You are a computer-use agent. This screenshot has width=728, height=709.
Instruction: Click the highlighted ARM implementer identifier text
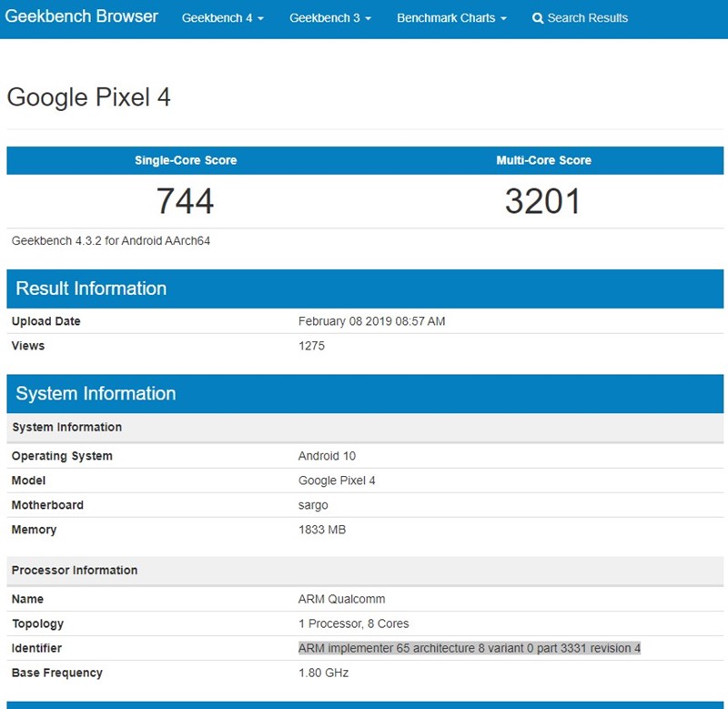[470, 648]
